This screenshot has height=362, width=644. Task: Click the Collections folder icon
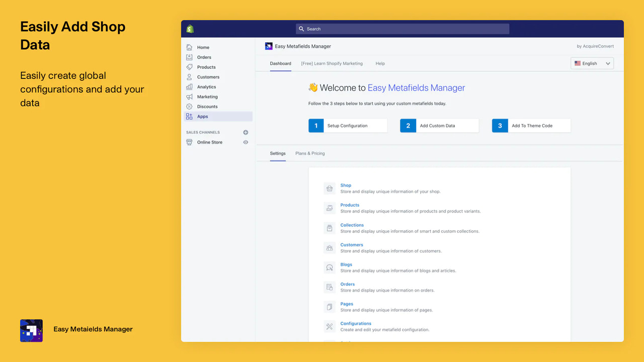coord(330,228)
